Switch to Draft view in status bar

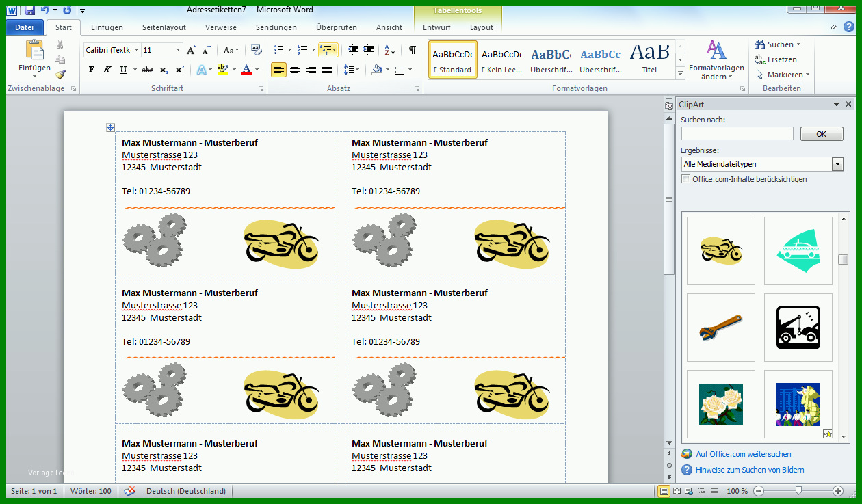click(x=714, y=491)
